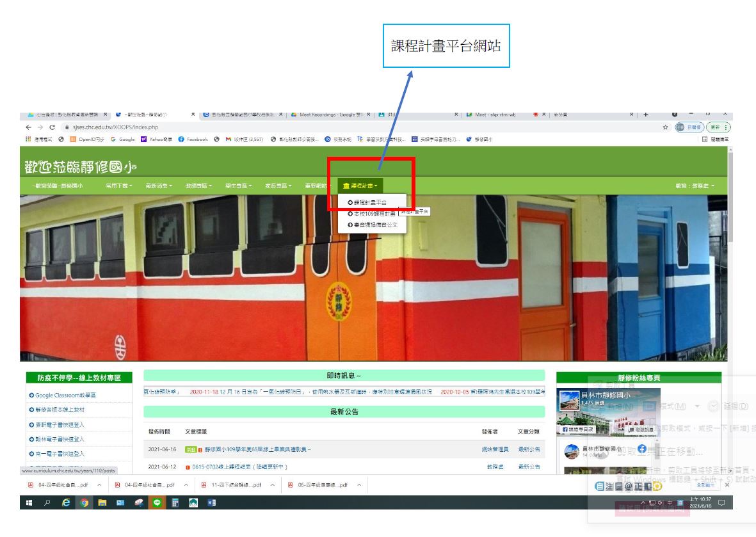Viewport: 756px width, 537px height.
Task: Open the 0615-0702線上課程總表 article
Action: click(x=239, y=467)
